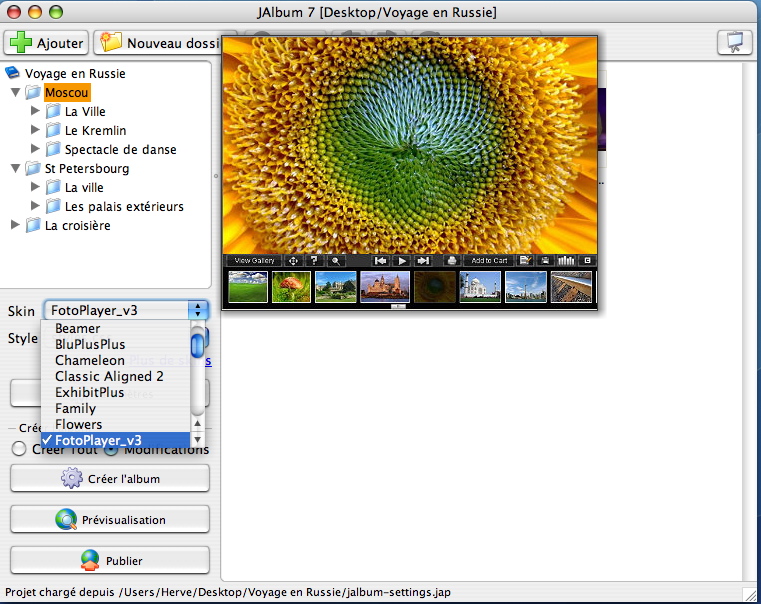This screenshot has height=604, width=761.
Task: Open the manor and garden thumbnail
Action: click(x=336, y=287)
